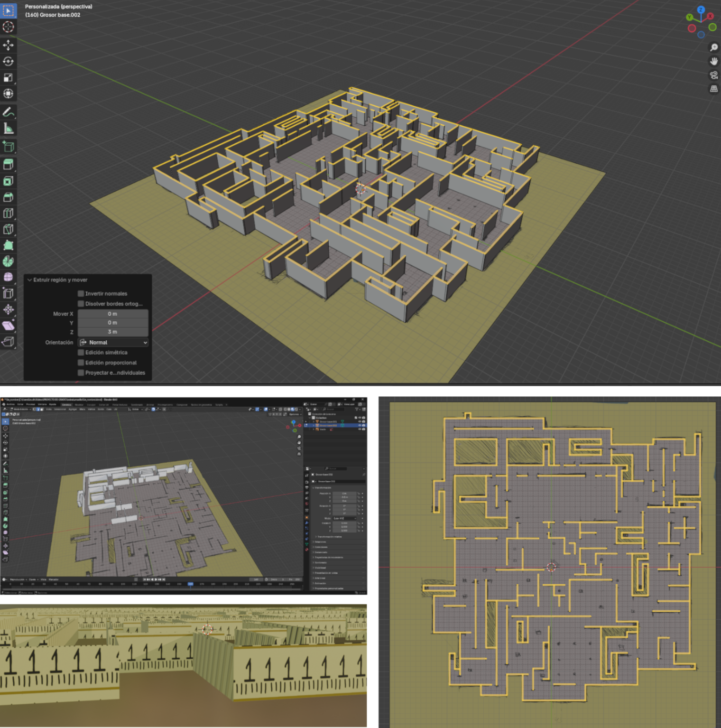Screen dimensions: 721x728
Task: Choose the Bevel tool in the large viewport toolbar
Action: pos(9,197)
